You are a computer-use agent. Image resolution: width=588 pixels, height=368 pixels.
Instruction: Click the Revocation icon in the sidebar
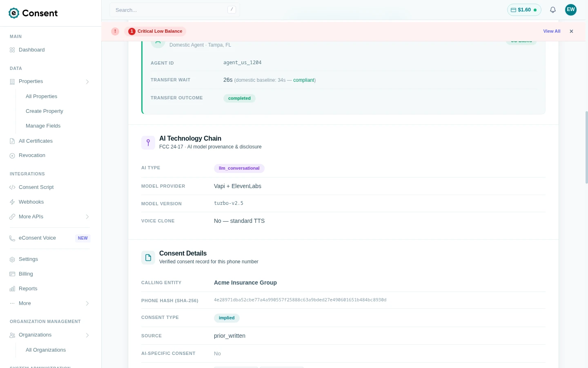point(12,155)
